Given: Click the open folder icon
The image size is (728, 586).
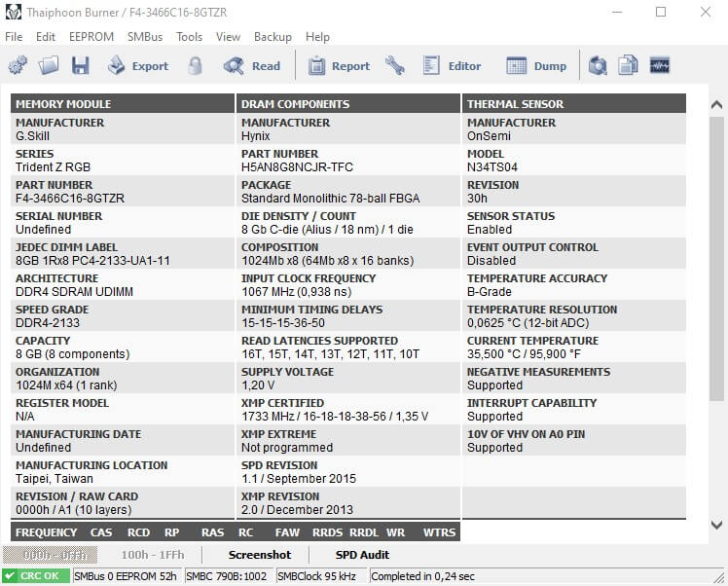Looking at the screenshot, I should click(x=49, y=66).
